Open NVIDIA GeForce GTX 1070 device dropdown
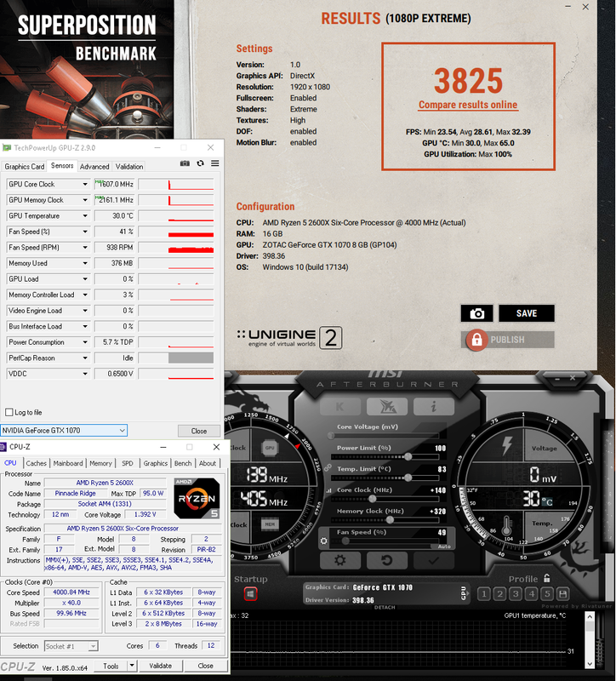The width and height of the screenshot is (616, 681). 64,431
